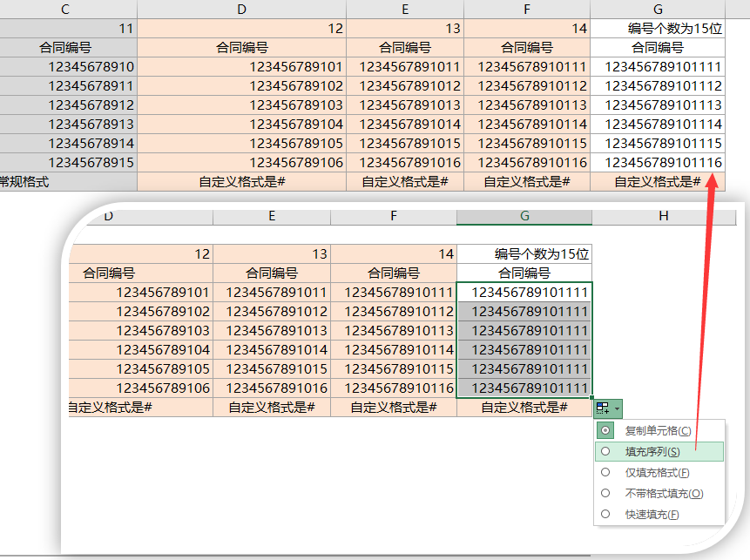750x560 pixels.
Task: Select cell 12345678910114 in lower sheet
Action: tap(394, 349)
